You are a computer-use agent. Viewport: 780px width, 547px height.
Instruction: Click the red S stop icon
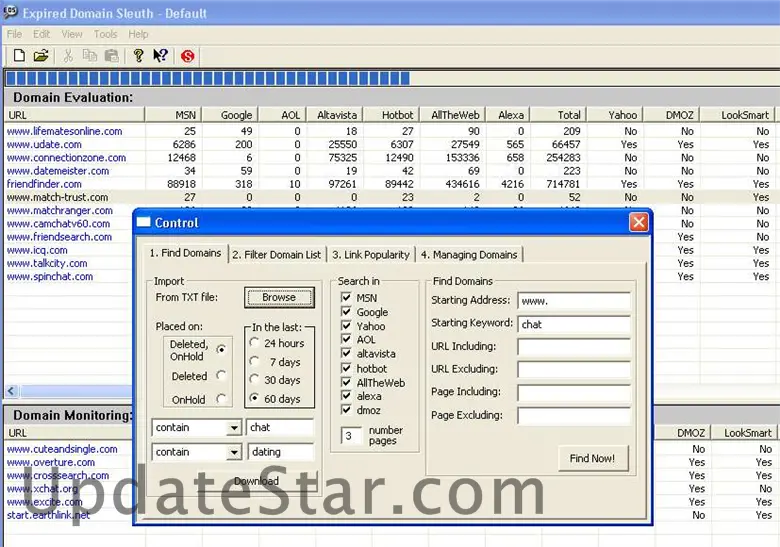[x=188, y=56]
